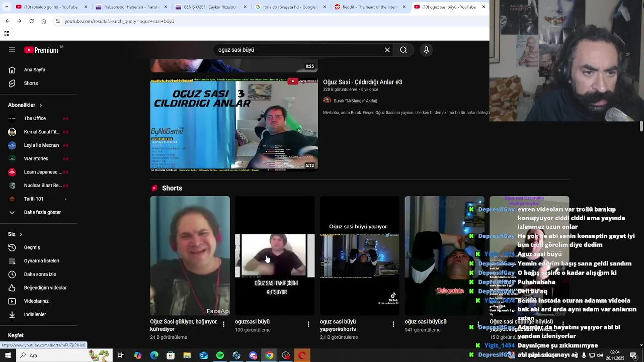The height and width of the screenshot is (362, 644).
Task: Reload the page
Action: tap(31, 21)
